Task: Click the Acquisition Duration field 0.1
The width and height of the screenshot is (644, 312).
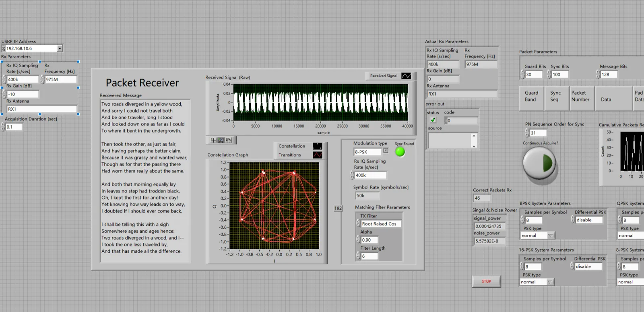Action: point(14,127)
